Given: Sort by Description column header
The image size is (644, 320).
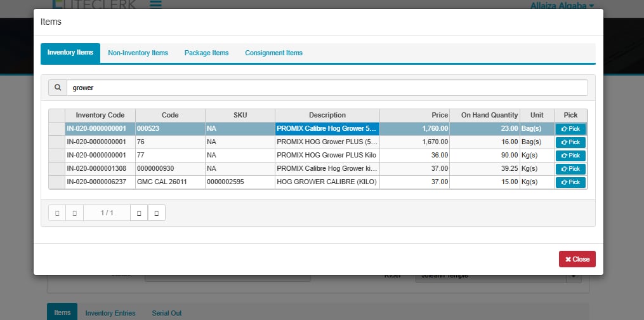Looking at the screenshot, I should [x=327, y=115].
